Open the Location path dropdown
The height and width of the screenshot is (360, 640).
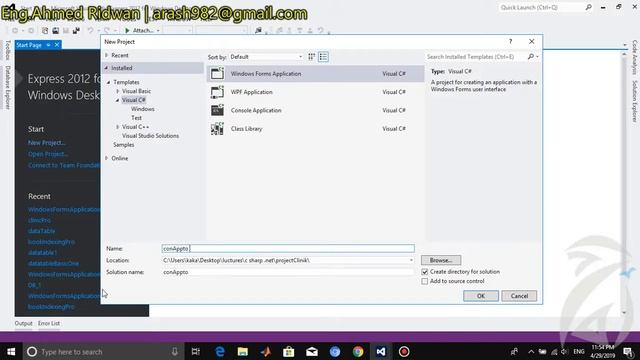(411, 260)
